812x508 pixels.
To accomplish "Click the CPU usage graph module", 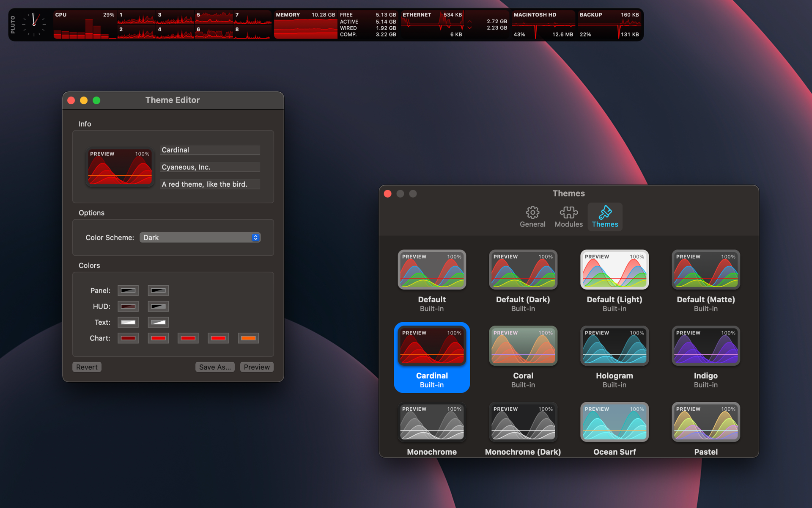I will pos(85,25).
